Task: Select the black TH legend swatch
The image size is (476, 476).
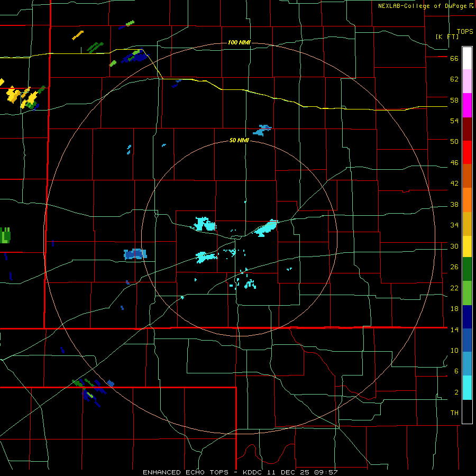Action: (467, 411)
